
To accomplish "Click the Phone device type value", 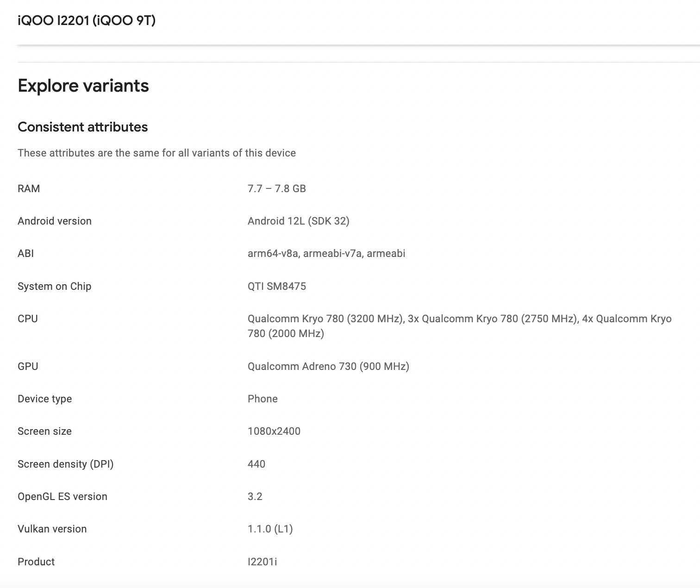I will pos(262,399).
